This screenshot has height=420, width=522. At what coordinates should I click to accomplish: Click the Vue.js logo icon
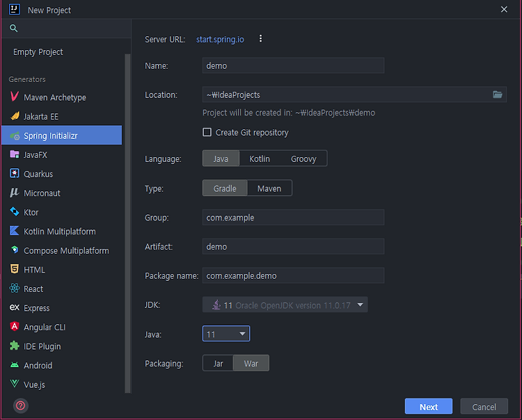pos(15,384)
